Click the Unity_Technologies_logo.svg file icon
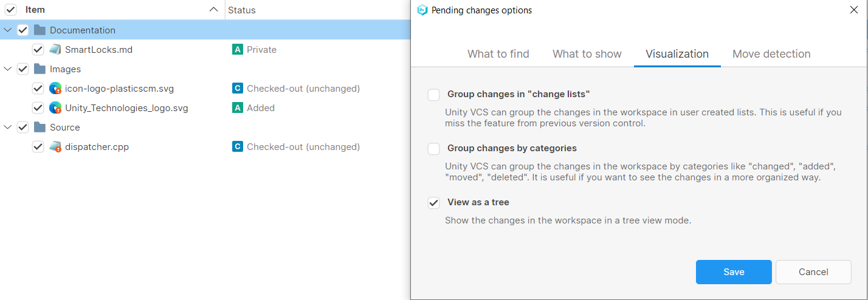This screenshot has width=868, height=300. pos(55,108)
